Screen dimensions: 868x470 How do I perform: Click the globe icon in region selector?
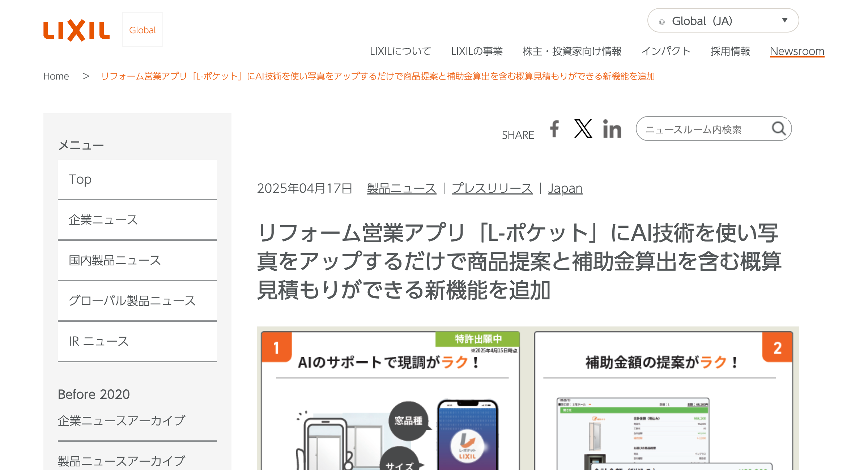click(661, 22)
